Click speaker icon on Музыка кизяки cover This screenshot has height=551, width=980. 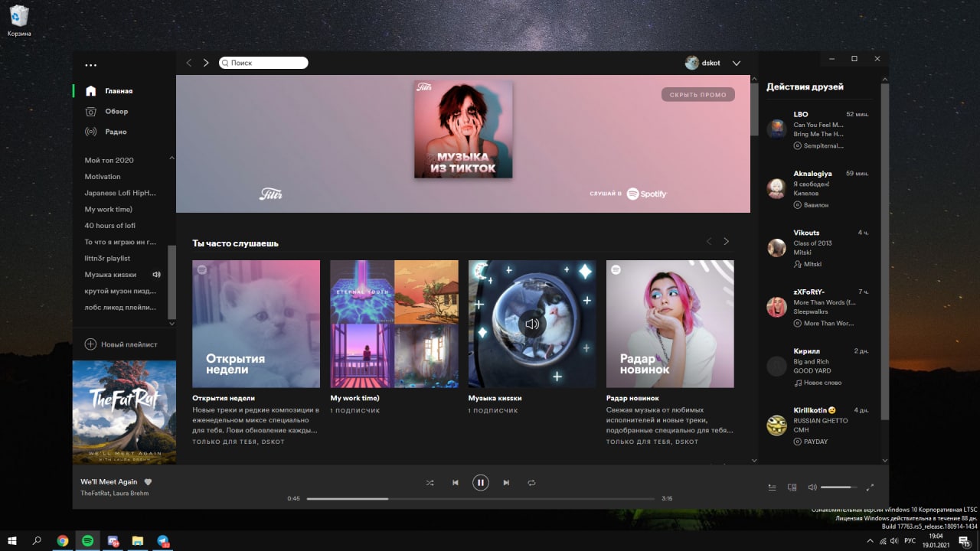532,324
